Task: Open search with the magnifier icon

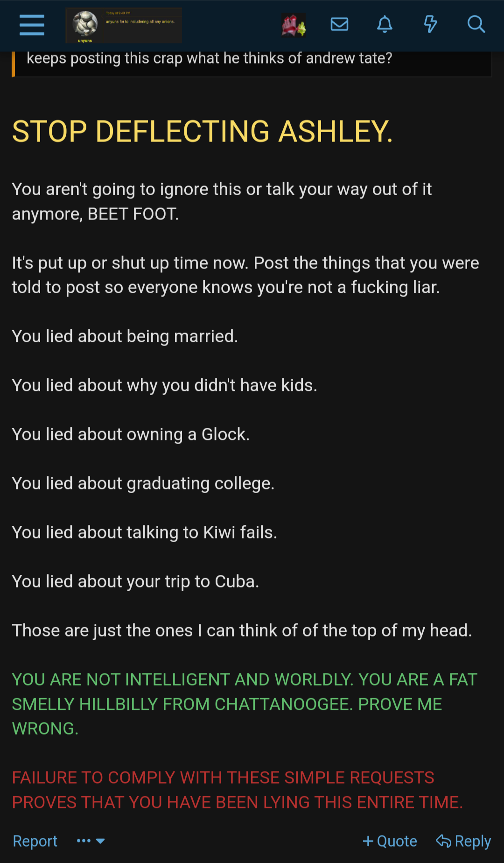Action: pyautogui.click(x=476, y=24)
